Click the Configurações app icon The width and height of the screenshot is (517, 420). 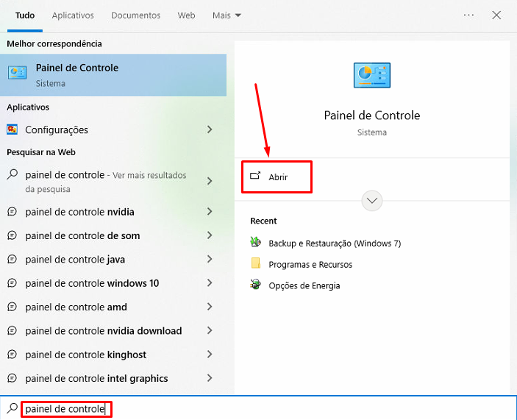point(13,129)
